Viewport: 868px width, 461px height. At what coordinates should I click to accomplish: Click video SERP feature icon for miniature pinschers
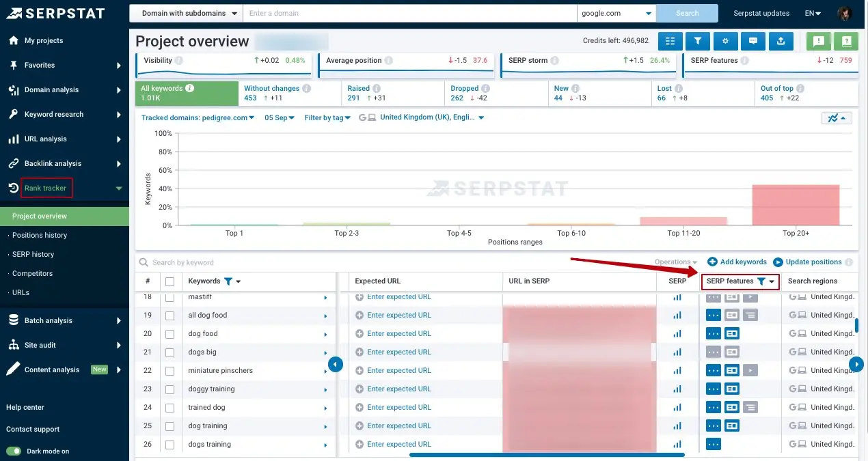click(750, 371)
